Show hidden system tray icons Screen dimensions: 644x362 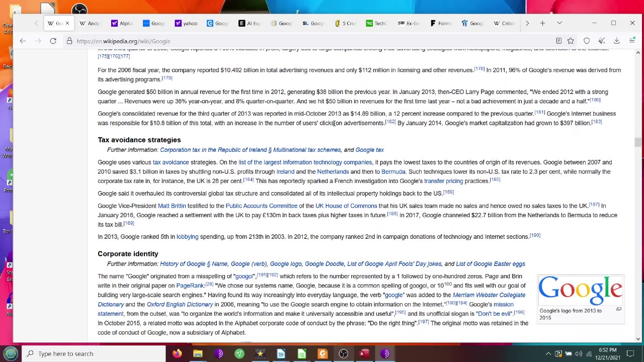pyautogui.click(x=548, y=353)
